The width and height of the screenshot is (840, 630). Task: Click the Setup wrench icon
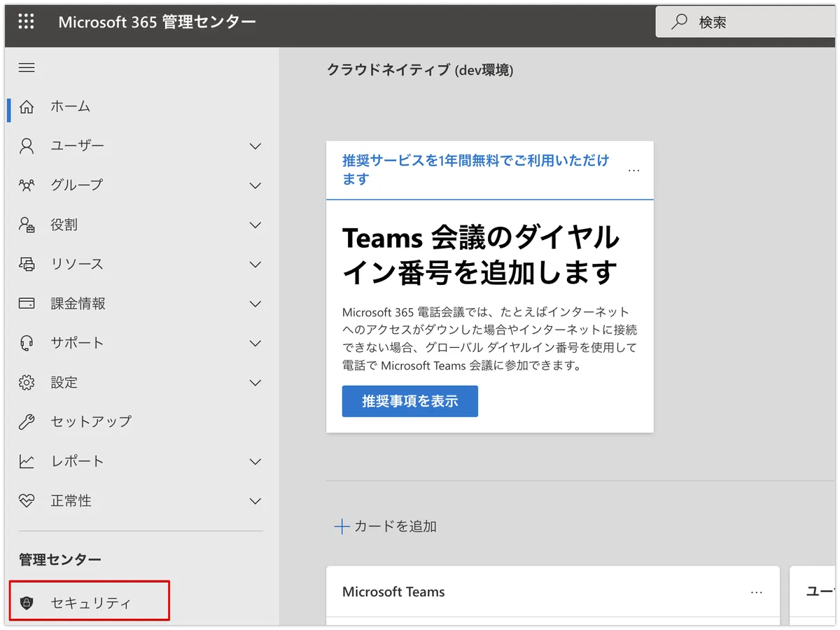(27, 422)
